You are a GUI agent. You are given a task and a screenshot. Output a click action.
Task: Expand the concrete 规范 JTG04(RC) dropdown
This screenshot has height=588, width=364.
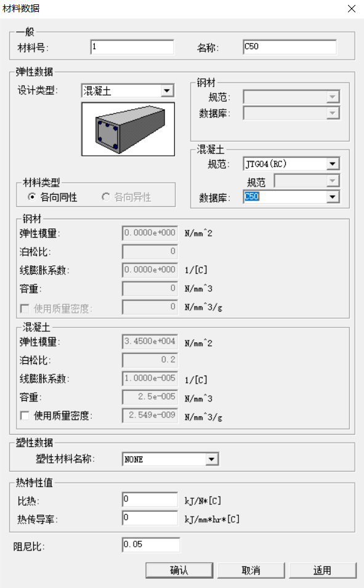tap(291, 164)
